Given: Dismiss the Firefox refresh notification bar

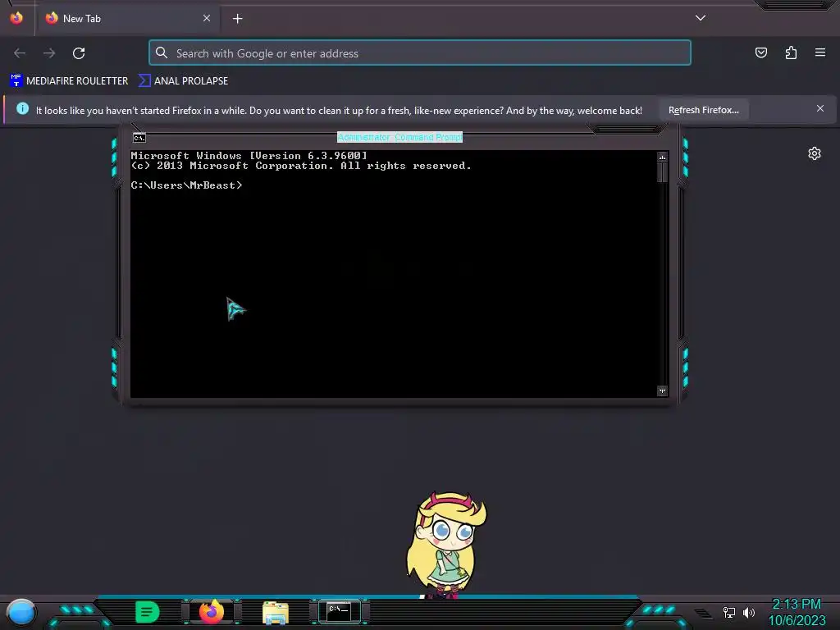Looking at the screenshot, I should click(x=820, y=109).
